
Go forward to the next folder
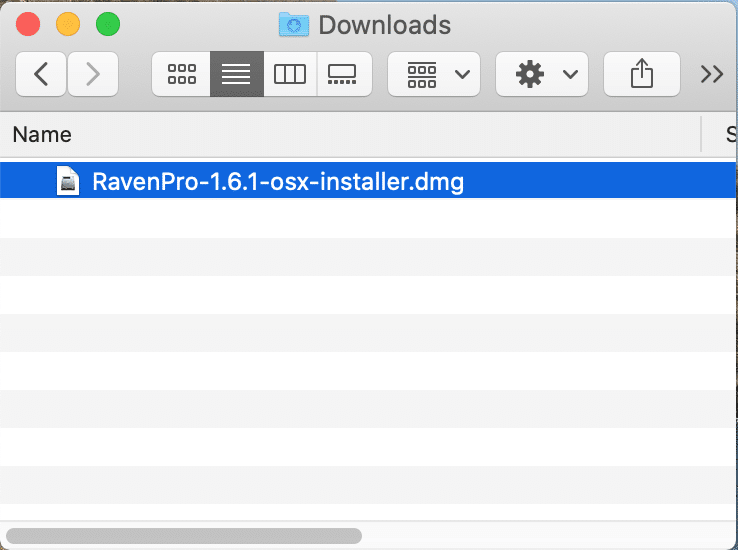(x=93, y=74)
